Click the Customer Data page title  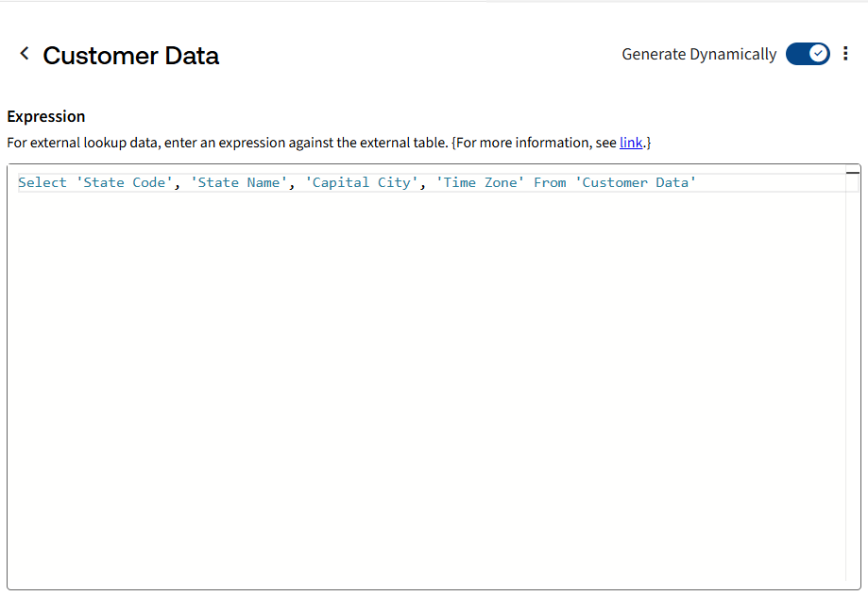tap(130, 56)
